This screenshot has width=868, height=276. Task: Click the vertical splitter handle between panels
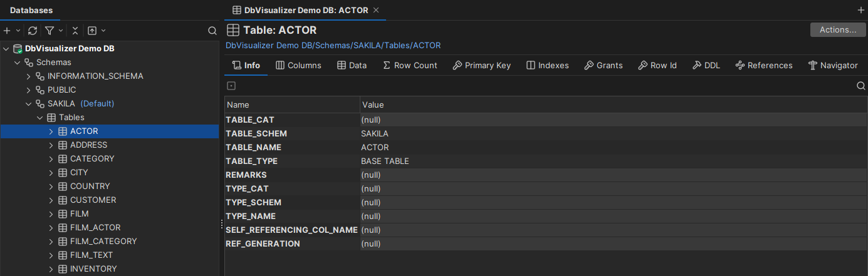pos(221,223)
